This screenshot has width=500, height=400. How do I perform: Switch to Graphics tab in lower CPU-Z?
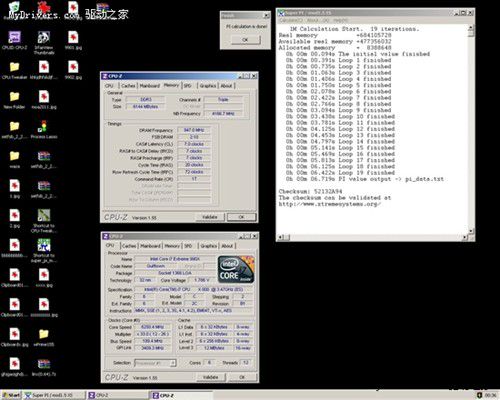[209, 246]
